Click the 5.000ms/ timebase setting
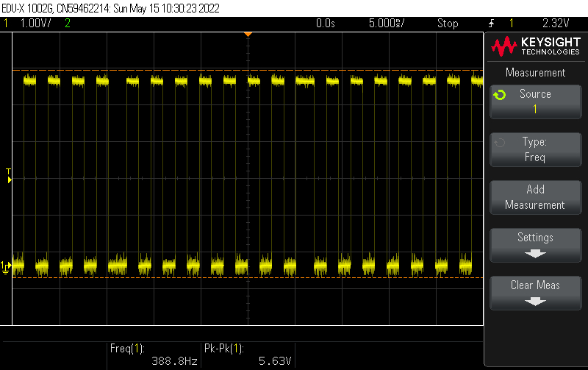Viewport: 588px width, 370px height. [386, 24]
